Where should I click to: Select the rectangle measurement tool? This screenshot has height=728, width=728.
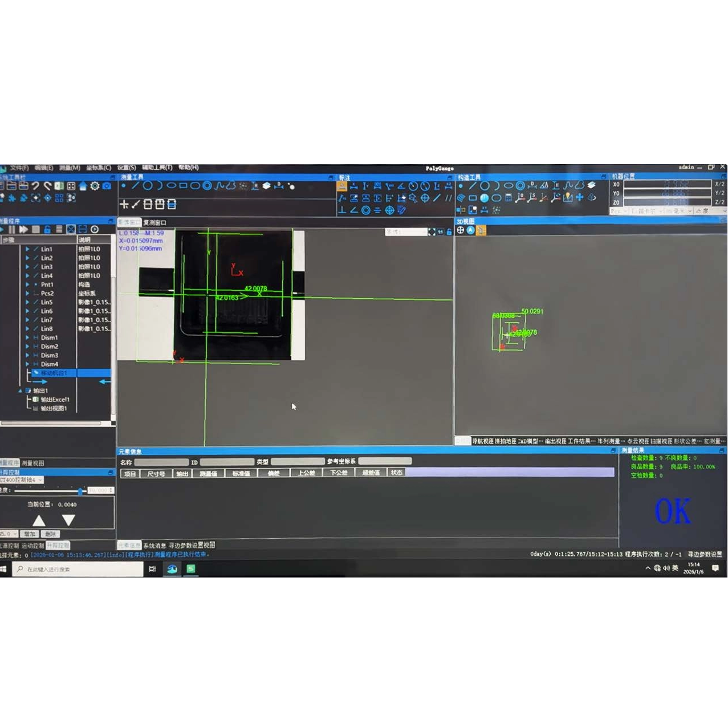click(183, 185)
